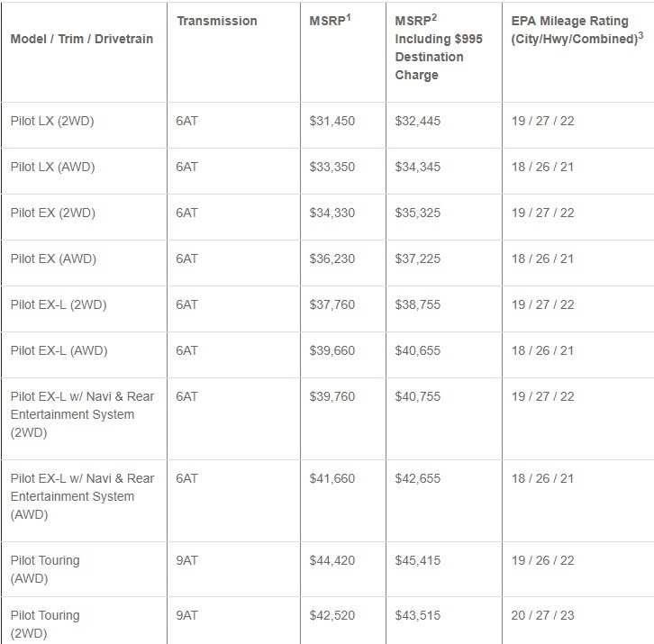Viewport: 654px width, 644px height.
Task: Select the $36,230 MSRP cell
Action: (332, 259)
